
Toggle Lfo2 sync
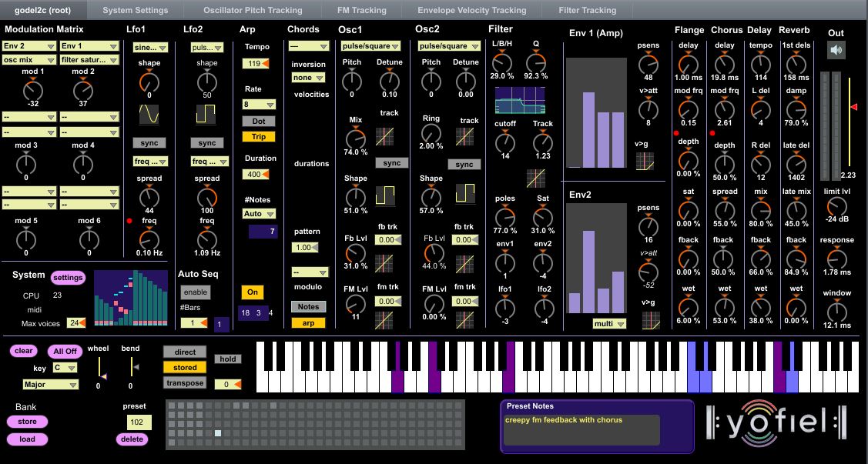(x=206, y=142)
